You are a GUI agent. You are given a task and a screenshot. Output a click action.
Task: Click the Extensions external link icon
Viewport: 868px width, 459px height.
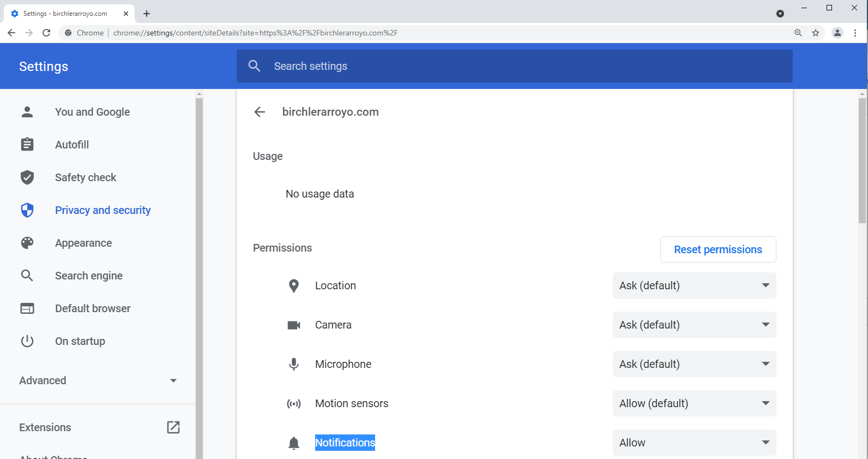point(173,427)
